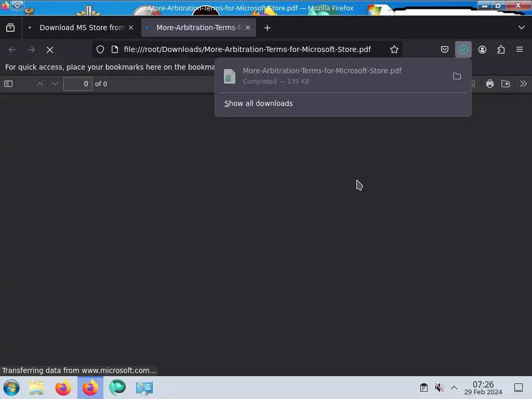Toggle the PDF viewer sidebar
Viewport: 532px width, 399px height.
pos(8,84)
